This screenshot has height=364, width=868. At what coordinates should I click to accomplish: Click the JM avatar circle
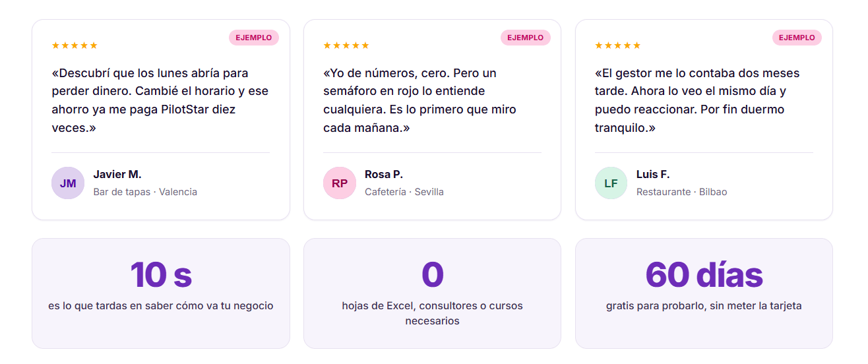pyautogui.click(x=68, y=183)
